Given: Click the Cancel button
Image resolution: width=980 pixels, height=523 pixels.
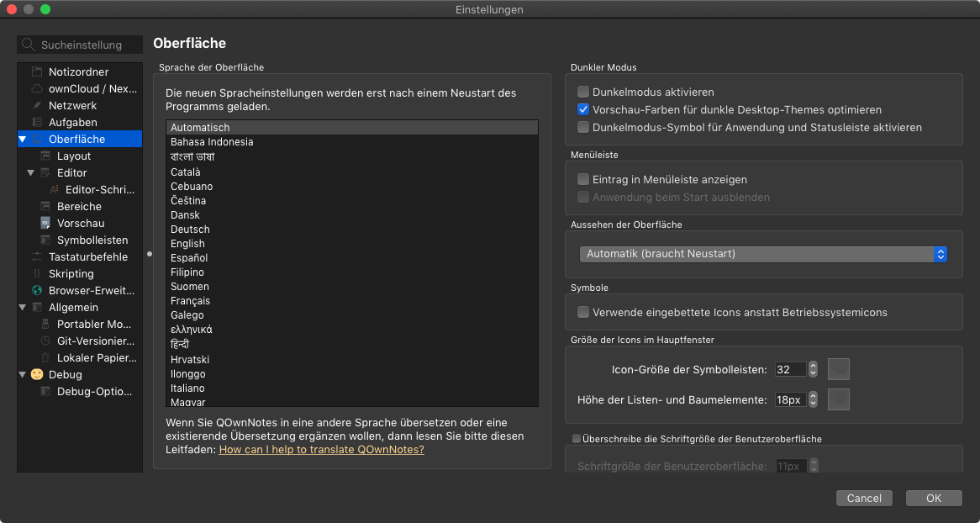Looking at the screenshot, I should point(864,498).
